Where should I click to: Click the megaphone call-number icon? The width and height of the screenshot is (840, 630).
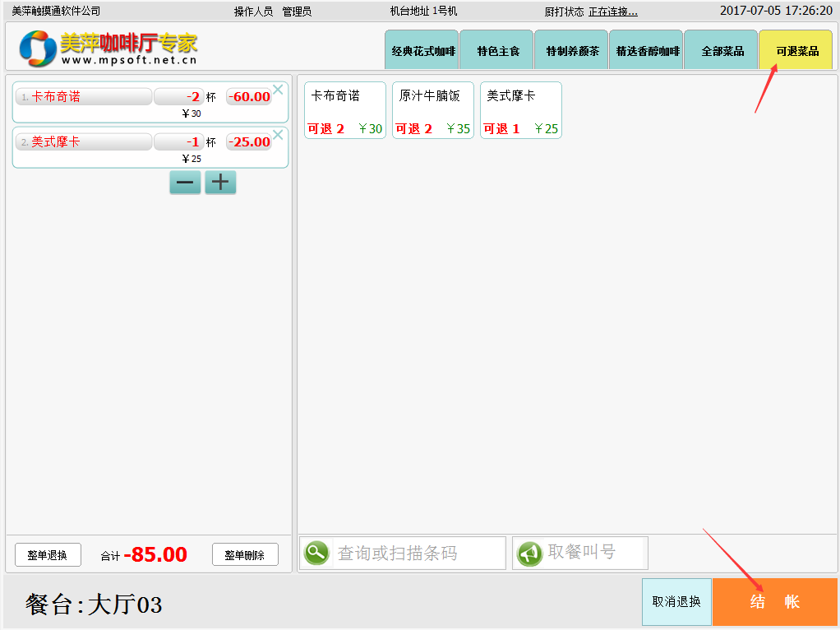coord(529,554)
